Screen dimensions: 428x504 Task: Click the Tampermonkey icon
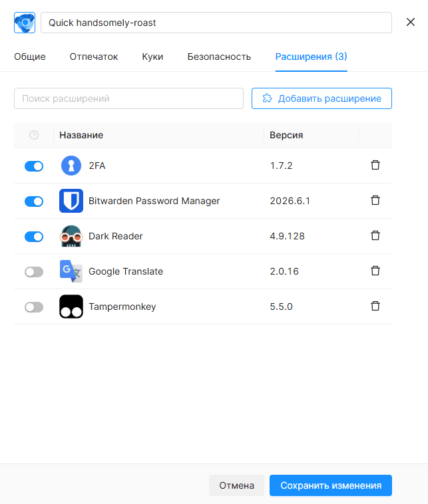click(71, 307)
